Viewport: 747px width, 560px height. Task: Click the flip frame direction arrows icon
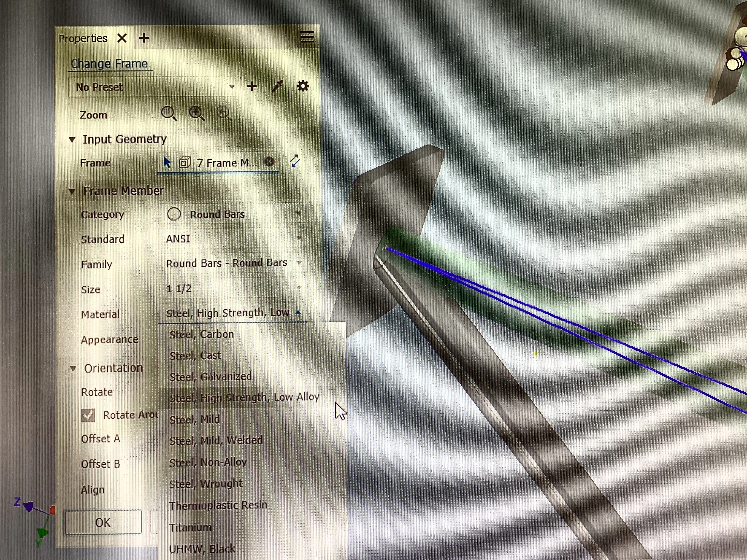(295, 161)
